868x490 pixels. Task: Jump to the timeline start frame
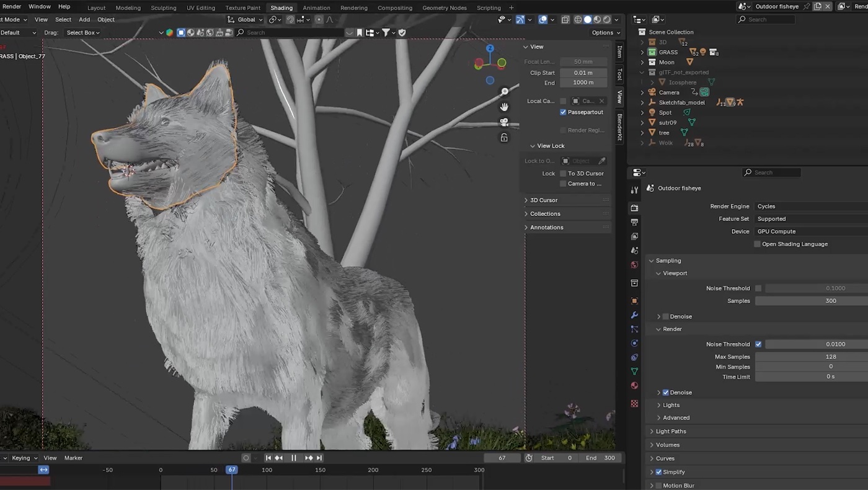coord(268,458)
